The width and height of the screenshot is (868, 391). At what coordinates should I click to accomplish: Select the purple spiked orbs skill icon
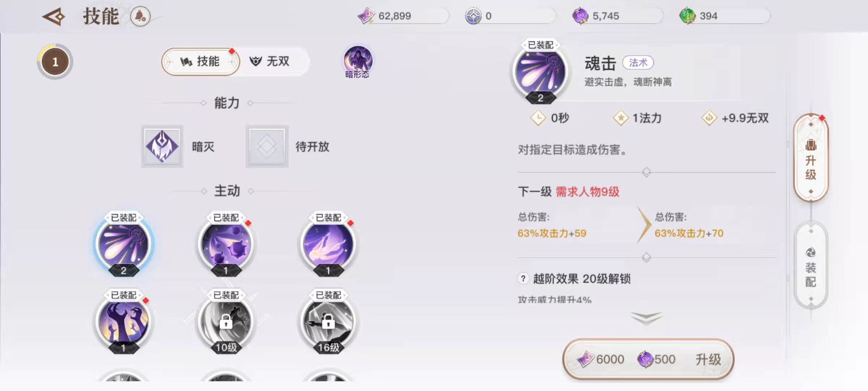point(226,244)
